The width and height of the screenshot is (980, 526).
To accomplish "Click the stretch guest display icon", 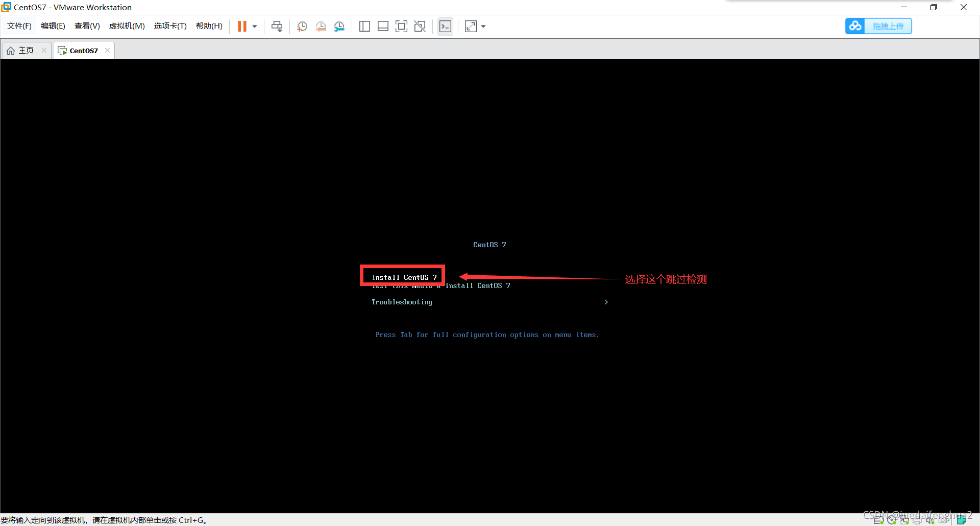I will click(x=471, y=26).
